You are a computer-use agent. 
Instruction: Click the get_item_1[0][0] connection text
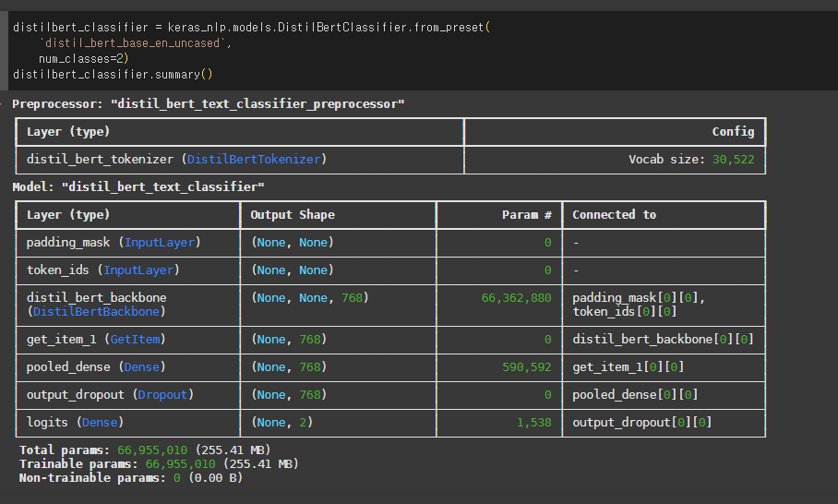[628, 367]
